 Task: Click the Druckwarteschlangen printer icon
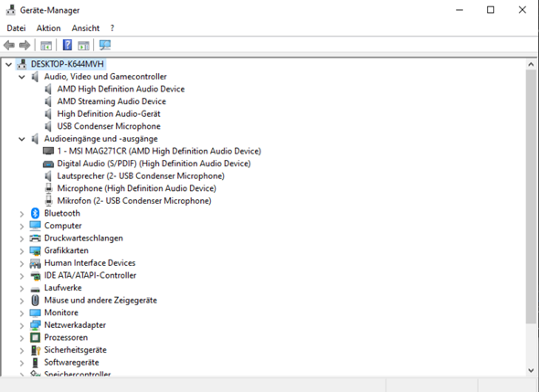(35, 238)
